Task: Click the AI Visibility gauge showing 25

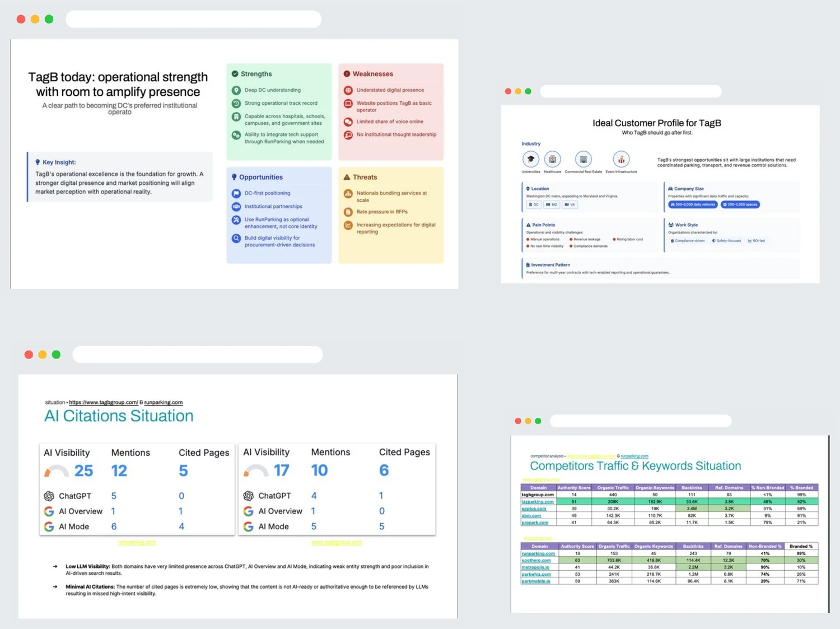Action: 57,471
